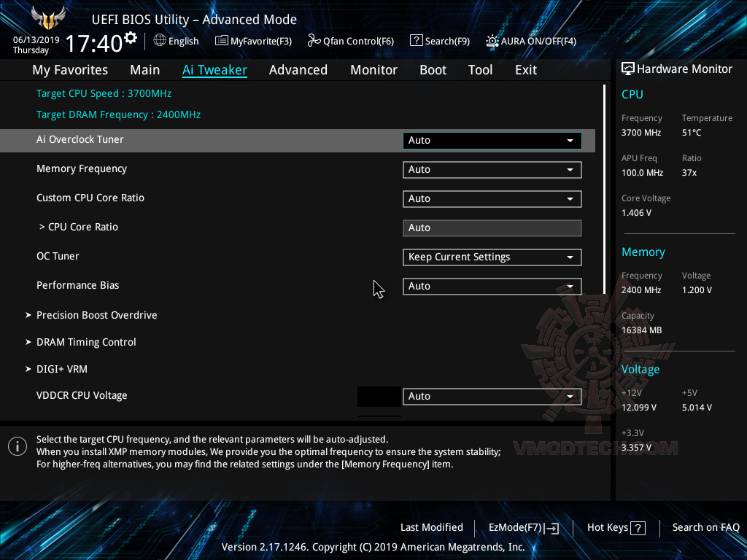
Task: Select the VDDCR CPU Voltage label
Action: [82, 396]
